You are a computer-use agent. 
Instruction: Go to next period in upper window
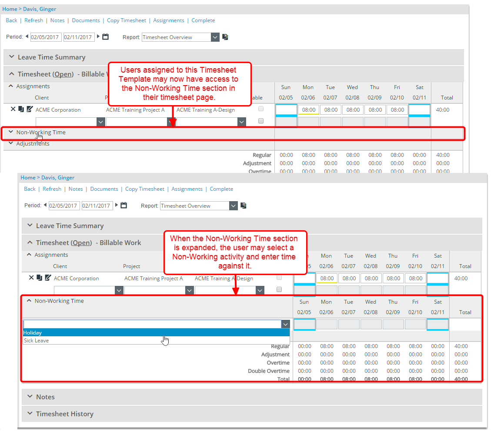click(98, 36)
